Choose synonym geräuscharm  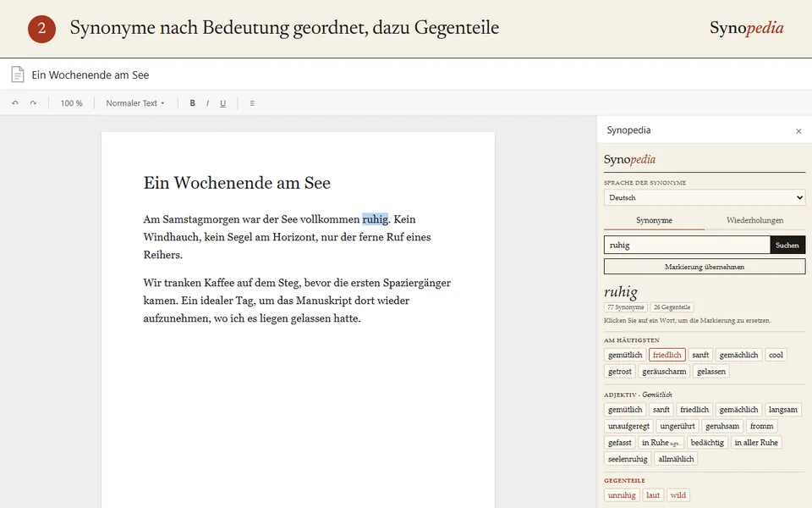click(664, 372)
